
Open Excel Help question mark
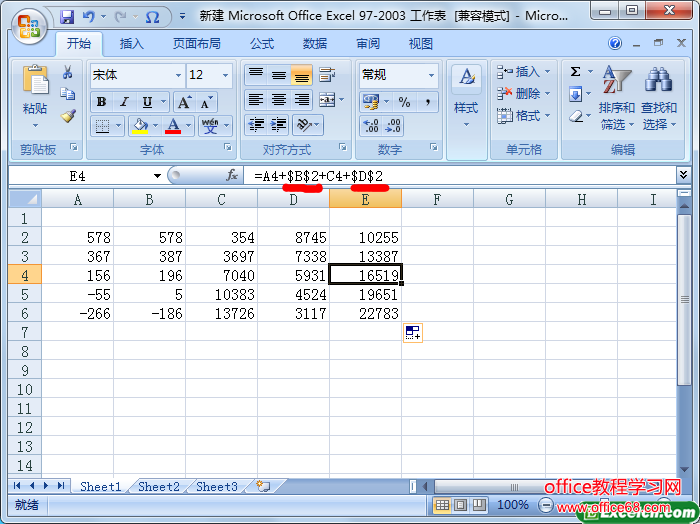pos(615,43)
